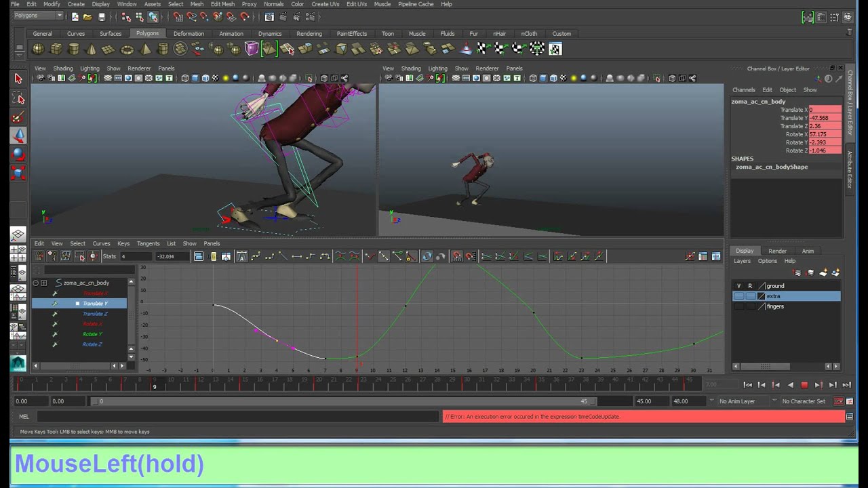Click timeline at frame 9 marker

(x=155, y=385)
